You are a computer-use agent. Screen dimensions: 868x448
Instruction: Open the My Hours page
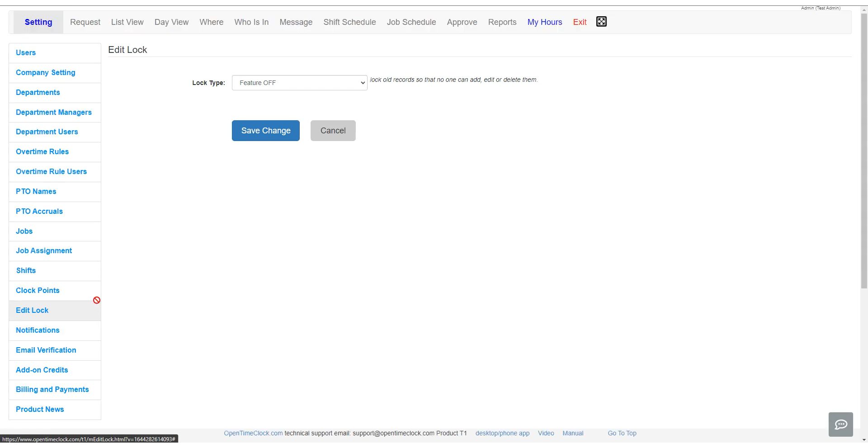click(x=544, y=22)
